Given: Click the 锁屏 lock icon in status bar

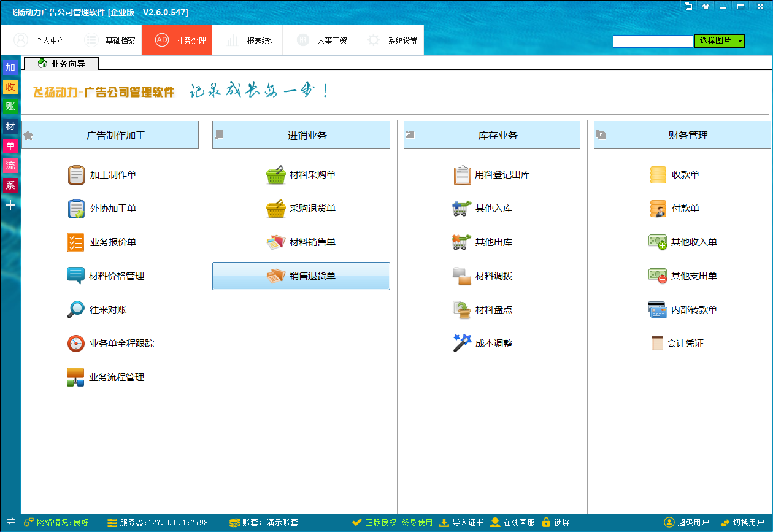Looking at the screenshot, I should (546, 522).
